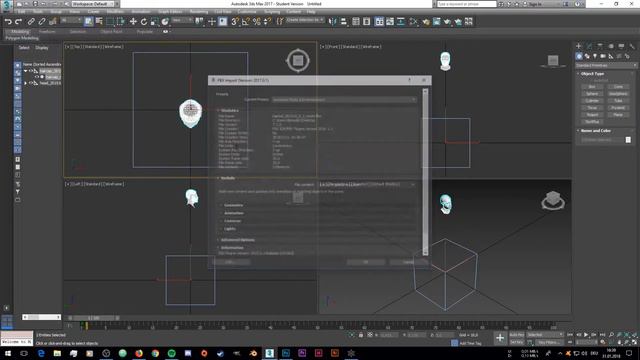Click the Key Filters button
The height and width of the screenshot is (360, 640).
pos(548,342)
